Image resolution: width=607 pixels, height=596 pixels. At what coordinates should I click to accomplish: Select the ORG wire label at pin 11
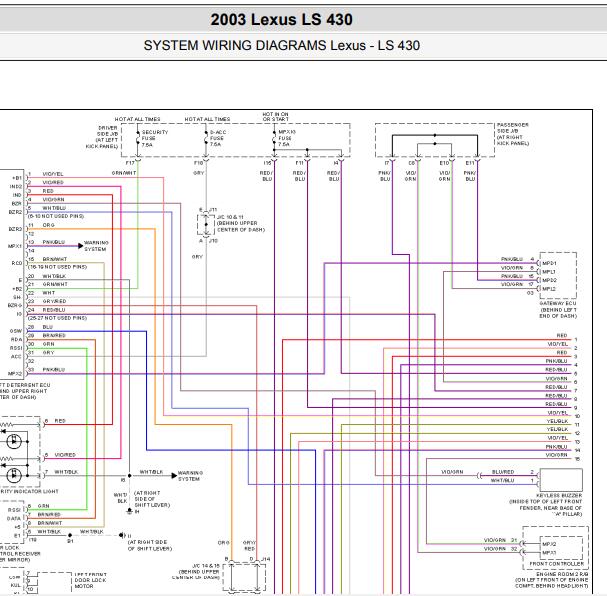click(48, 225)
